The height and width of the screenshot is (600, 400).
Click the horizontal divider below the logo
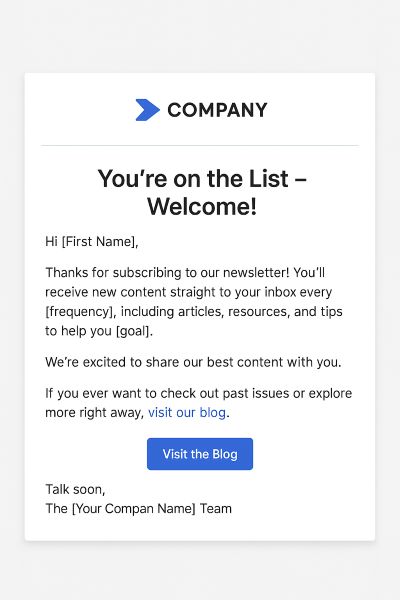(200, 145)
